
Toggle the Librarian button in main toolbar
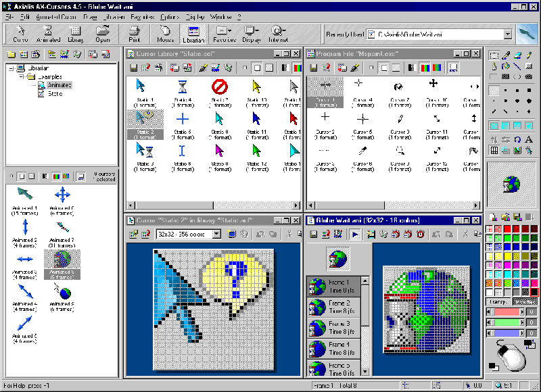click(x=193, y=34)
